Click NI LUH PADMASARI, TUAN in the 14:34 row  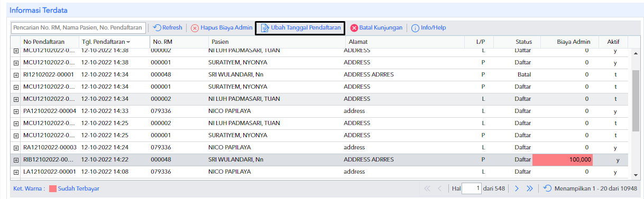pos(244,99)
